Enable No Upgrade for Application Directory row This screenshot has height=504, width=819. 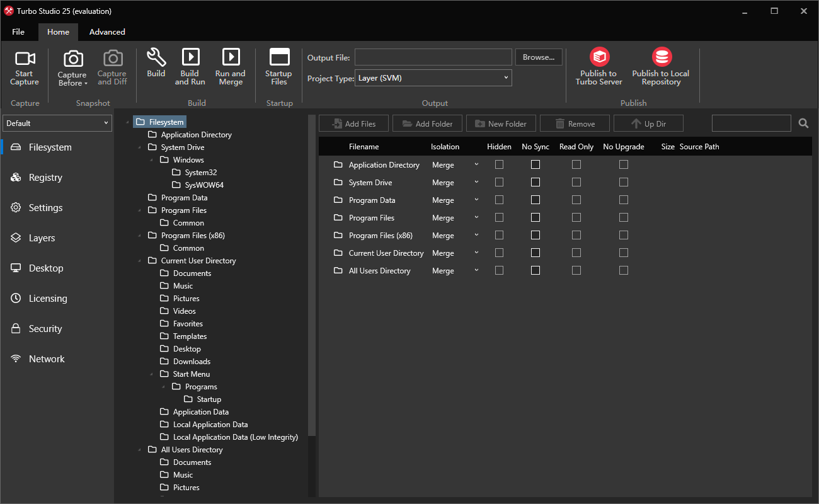624,164
